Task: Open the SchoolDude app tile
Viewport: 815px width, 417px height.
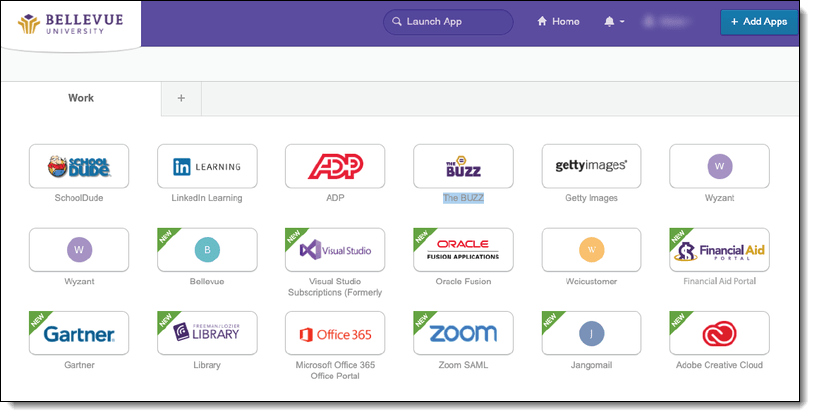Action: [79, 166]
